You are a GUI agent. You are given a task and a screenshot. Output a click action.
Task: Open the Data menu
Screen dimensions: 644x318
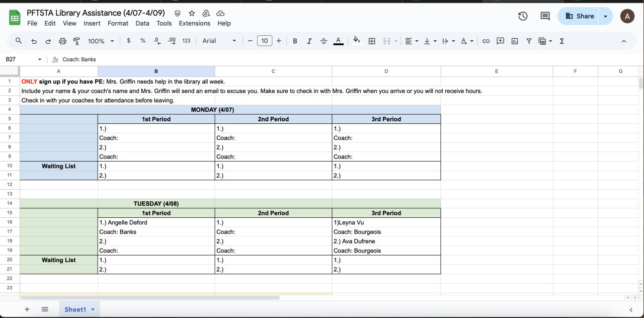tap(142, 23)
